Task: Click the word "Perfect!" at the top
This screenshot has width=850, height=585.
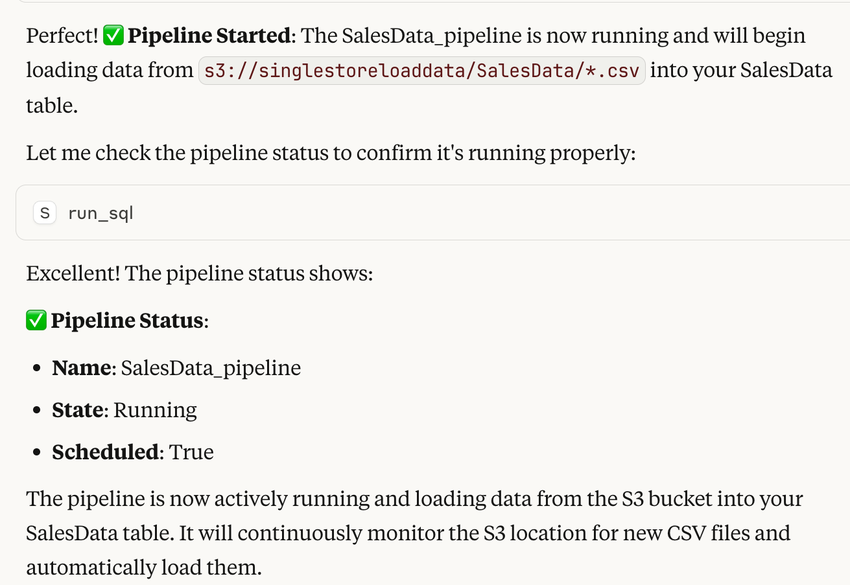Action: 62,36
